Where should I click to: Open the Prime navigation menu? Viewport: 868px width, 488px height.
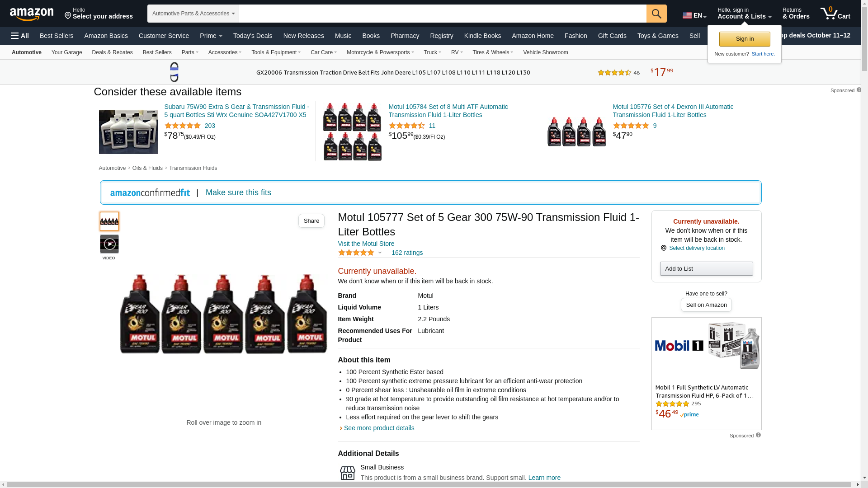click(x=211, y=36)
